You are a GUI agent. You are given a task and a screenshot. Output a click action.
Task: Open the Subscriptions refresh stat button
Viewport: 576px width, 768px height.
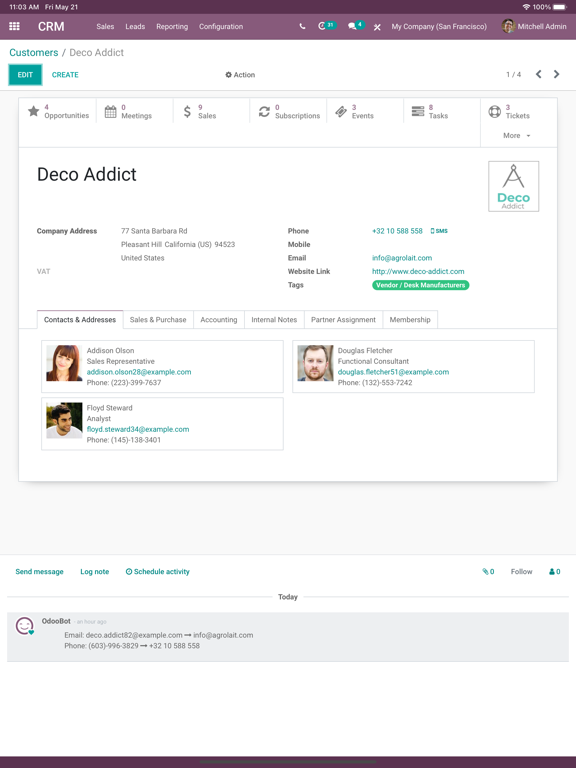[x=288, y=111]
